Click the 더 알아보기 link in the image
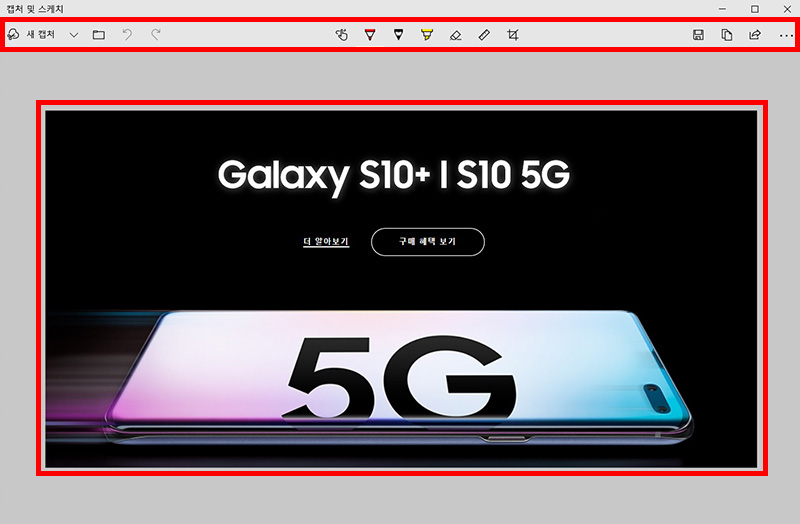 (326, 241)
